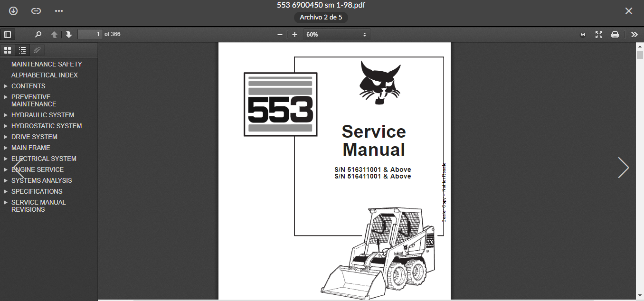
Task: Show attachments paperclip view in sidebar
Action: (37, 50)
